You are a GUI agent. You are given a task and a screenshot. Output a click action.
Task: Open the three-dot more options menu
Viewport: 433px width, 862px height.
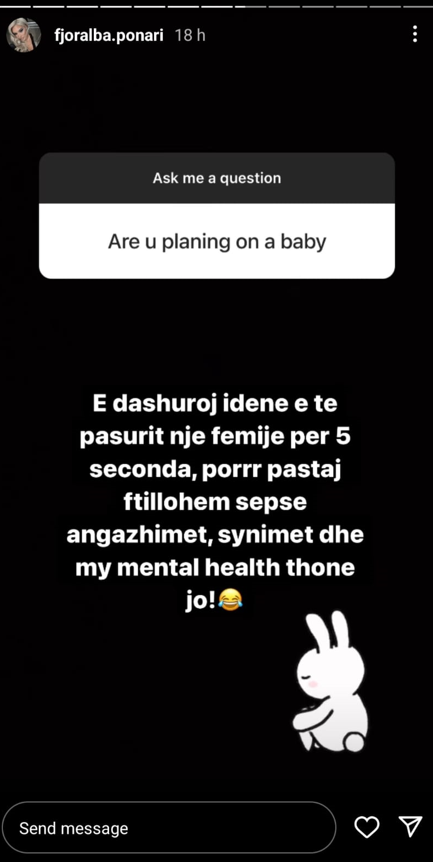click(x=415, y=35)
